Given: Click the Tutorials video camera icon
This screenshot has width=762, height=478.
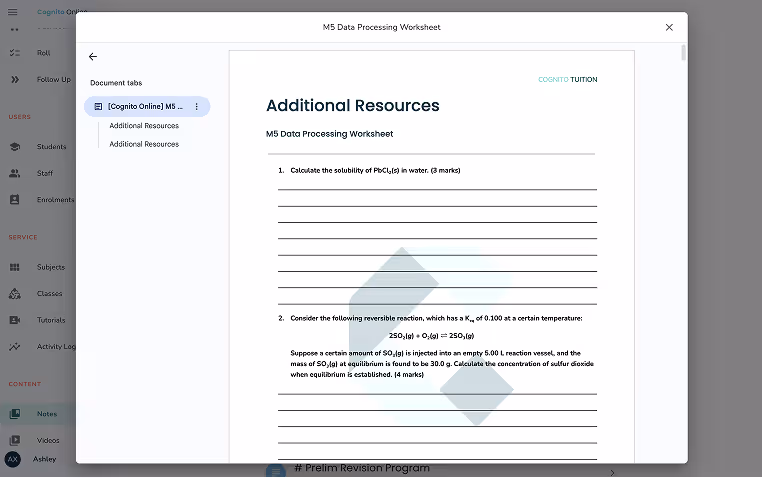Looking at the screenshot, I should pyautogui.click(x=15, y=320).
